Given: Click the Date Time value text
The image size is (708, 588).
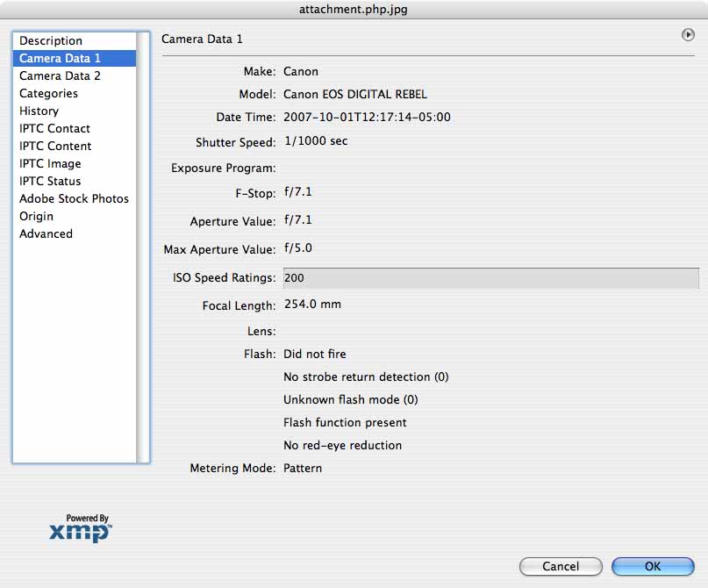Looking at the screenshot, I should [367, 117].
